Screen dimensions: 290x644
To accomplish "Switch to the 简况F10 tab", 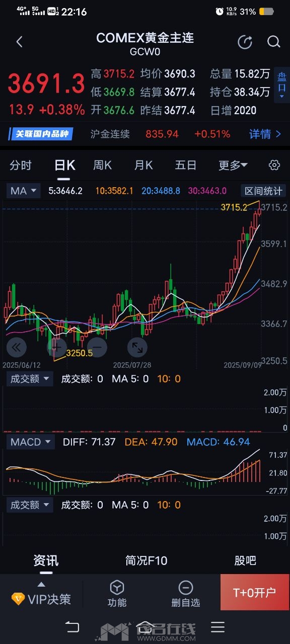I will pyautogui.click(x=146, y=560).
